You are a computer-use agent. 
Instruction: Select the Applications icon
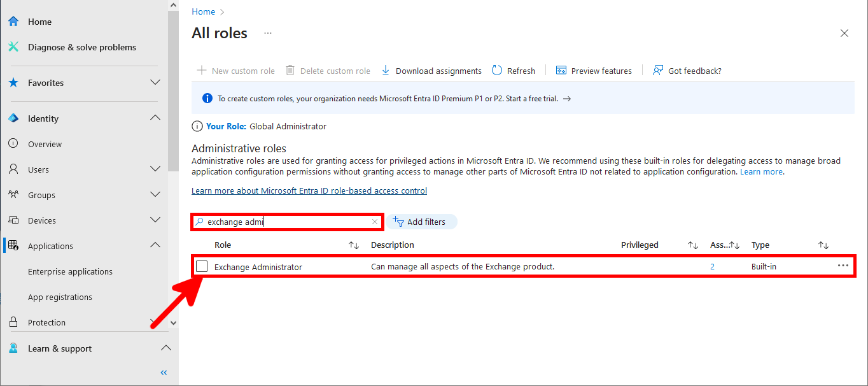tap(13, 245)
